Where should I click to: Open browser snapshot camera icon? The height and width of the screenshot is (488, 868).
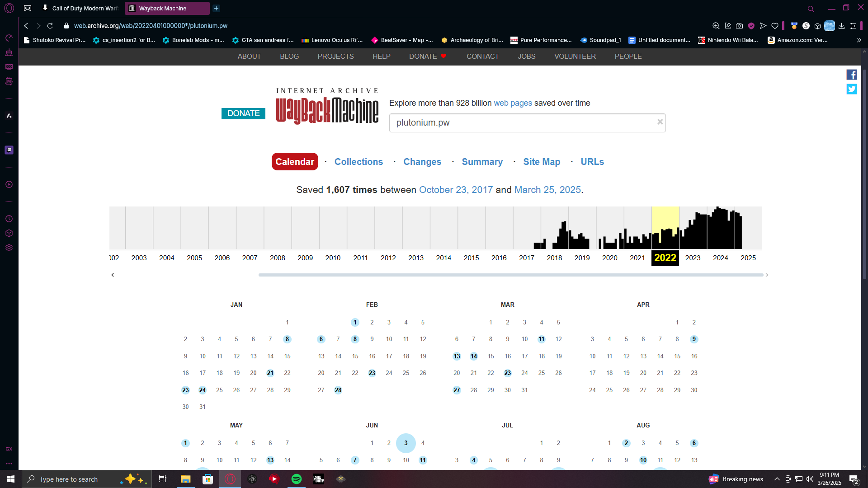739,26
